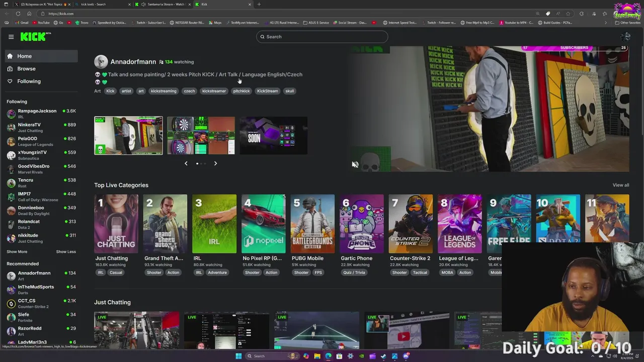Select the 'pitchkick' tag
The height and width of the screenshot is (362, 644).
click(x=242, y=91)
